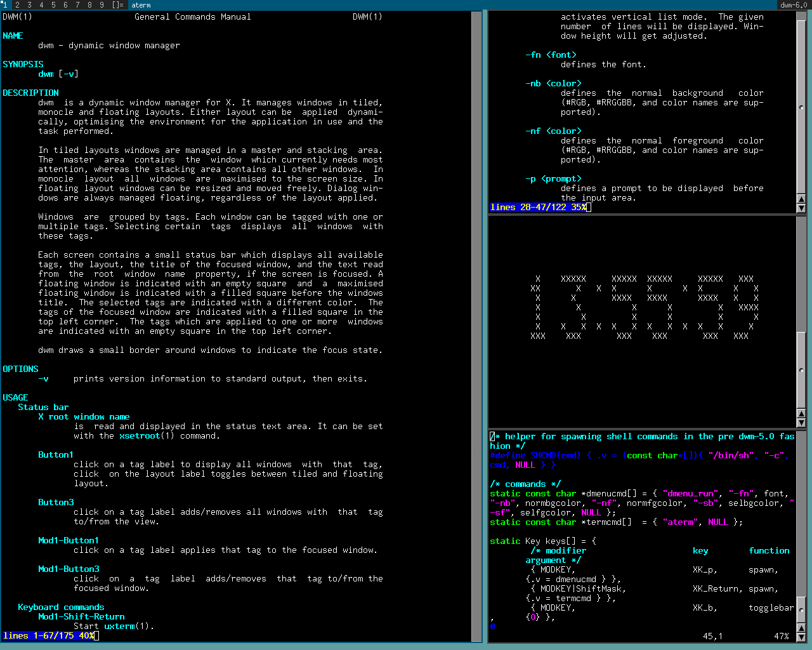Image resolution: width=812 pixels, height=650 pixels.
Task: Click the '45,1' cursor position in vim ruler
Action: (x=713, y=636)
